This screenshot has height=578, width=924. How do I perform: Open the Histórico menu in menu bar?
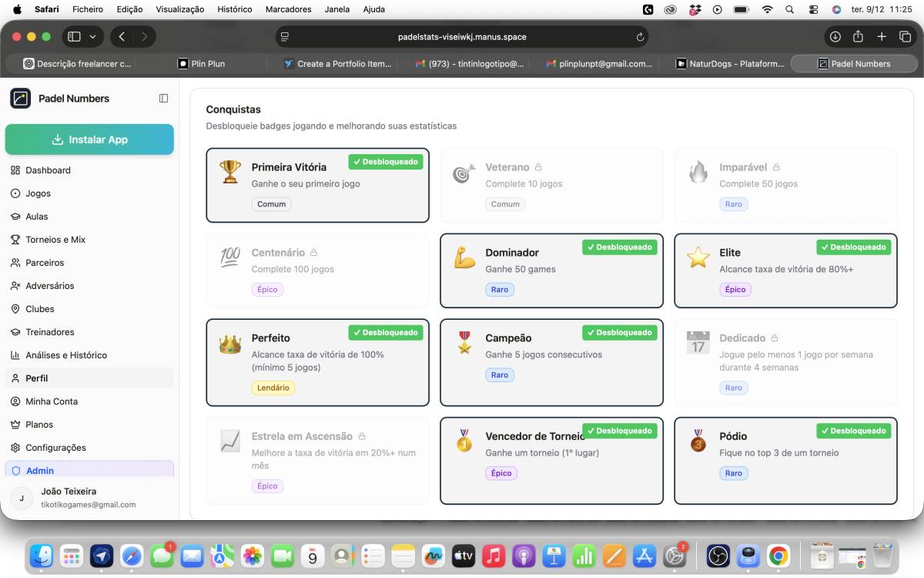pos(235,9)
